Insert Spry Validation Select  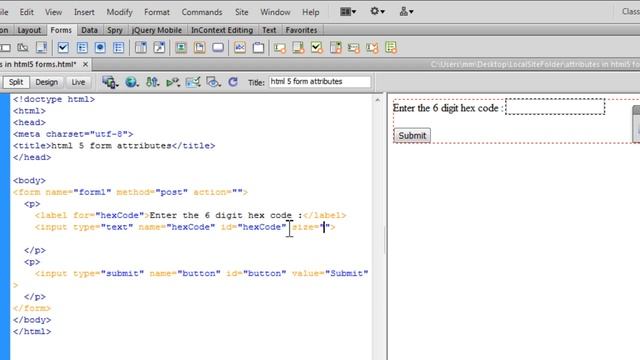coord(336,47)
